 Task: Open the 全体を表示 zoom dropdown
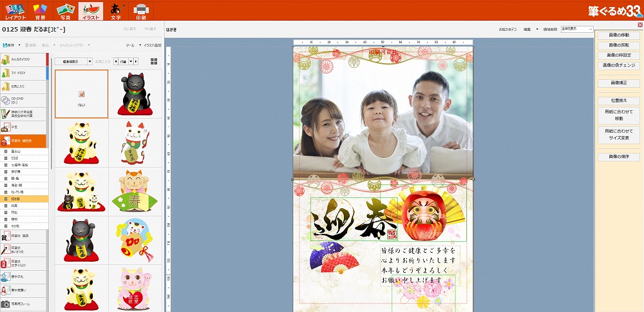point(576,29)
